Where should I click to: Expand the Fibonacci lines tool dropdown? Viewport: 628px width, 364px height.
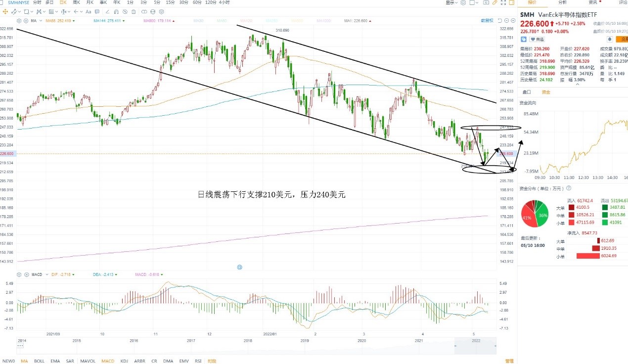point(56,11)
